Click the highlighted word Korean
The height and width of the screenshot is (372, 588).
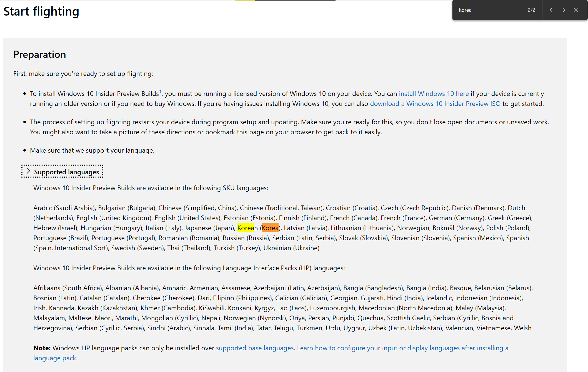point(247,228)
